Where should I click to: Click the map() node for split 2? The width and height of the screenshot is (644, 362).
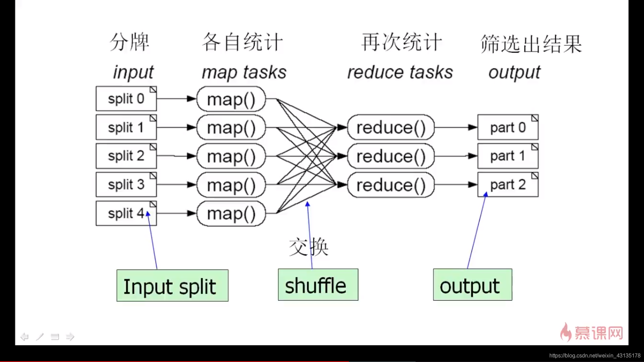click(x=230, y=156)
